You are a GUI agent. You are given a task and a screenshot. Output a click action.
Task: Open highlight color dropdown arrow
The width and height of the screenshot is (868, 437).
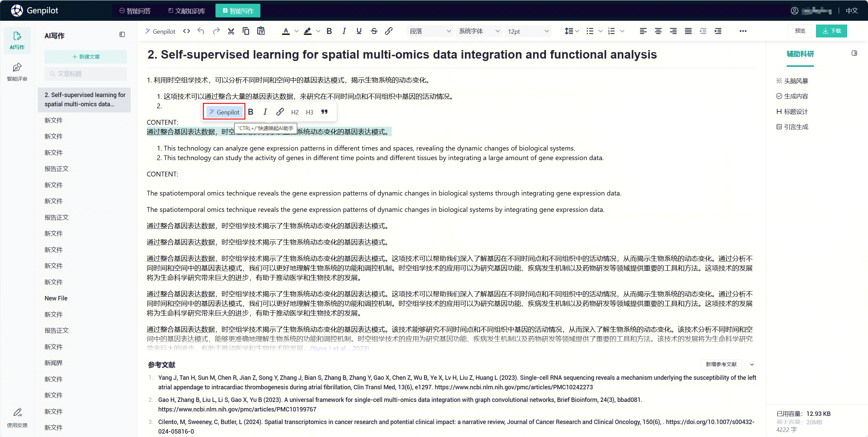(318, 31)
